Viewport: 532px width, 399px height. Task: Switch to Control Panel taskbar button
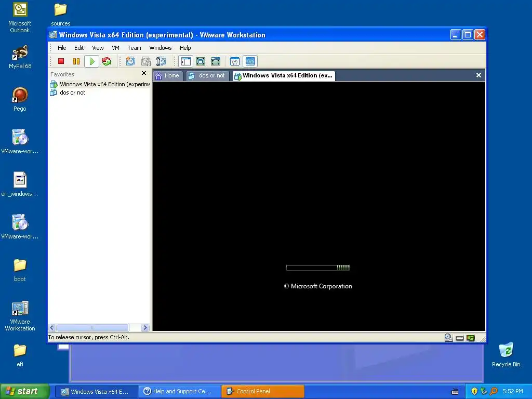coord(263,392)
